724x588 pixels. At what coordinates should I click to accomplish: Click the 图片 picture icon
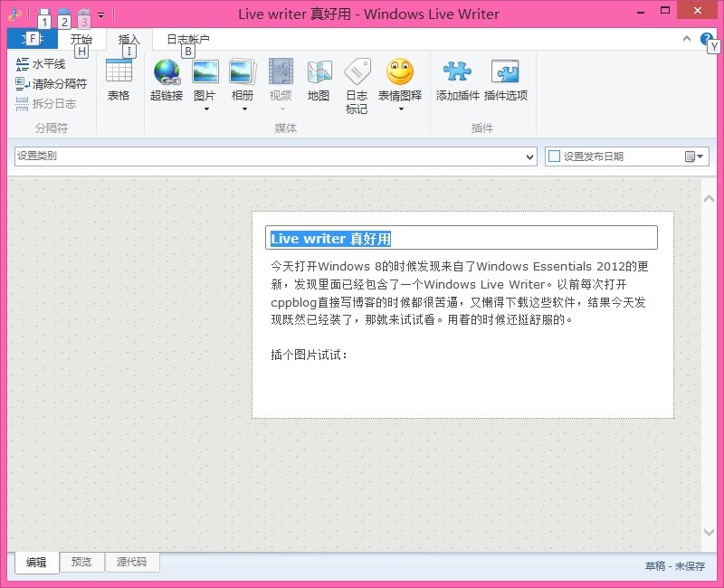205,72
